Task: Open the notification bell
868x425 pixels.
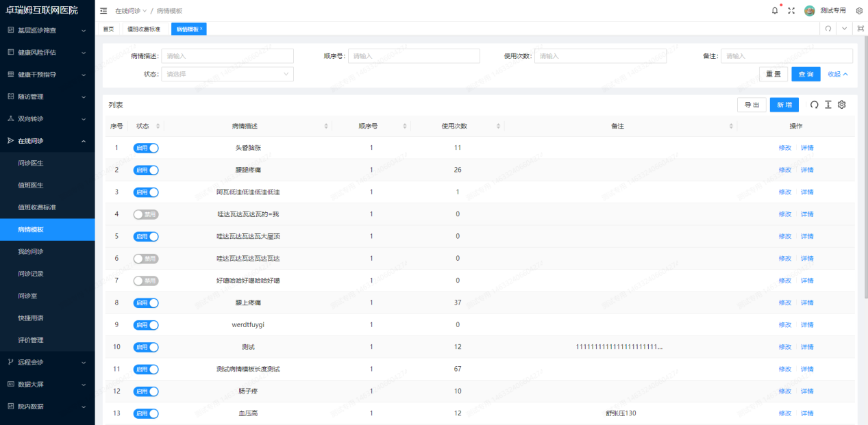Action: pyautogui.click(x=775, y=11)
